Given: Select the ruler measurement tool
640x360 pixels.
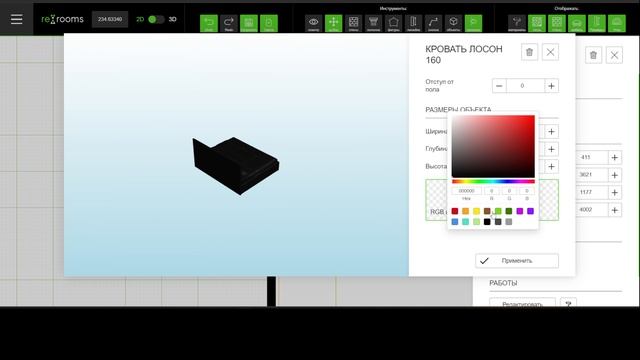Looking at the screenshot, I should [x=413, y=23].
